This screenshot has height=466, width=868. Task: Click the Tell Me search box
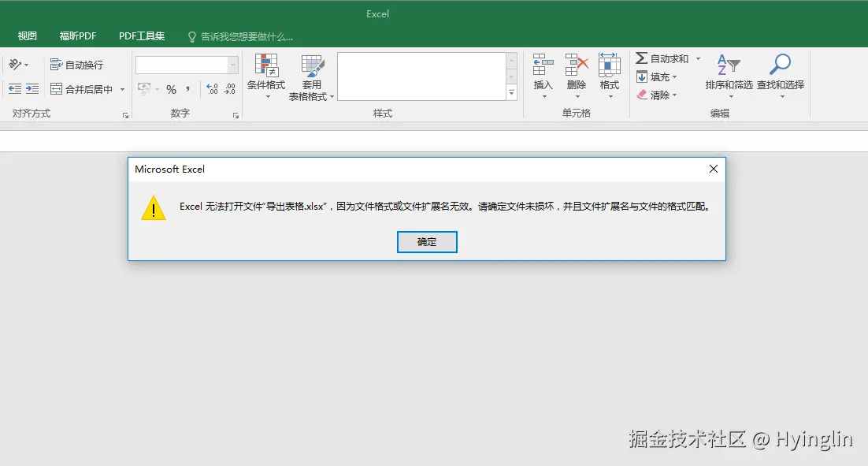click(240, 36)
